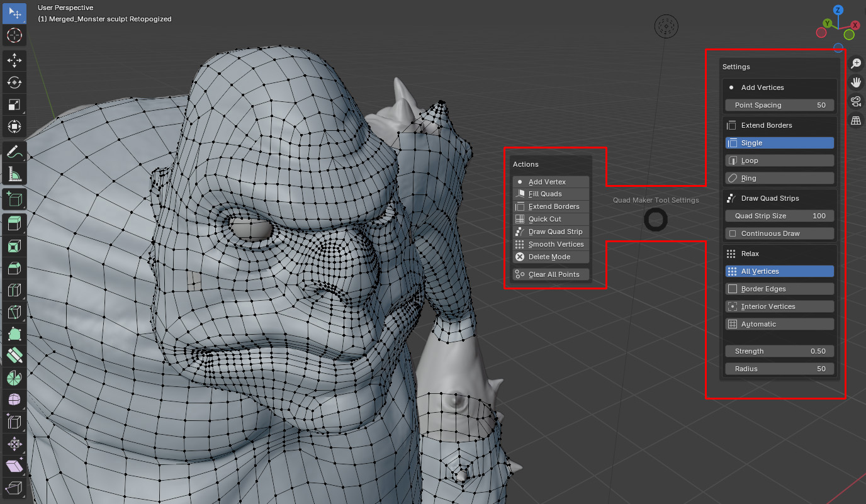Adjust the Quad Strip Size slider
The width and height of the screenshot is (866, 504).
780,216
